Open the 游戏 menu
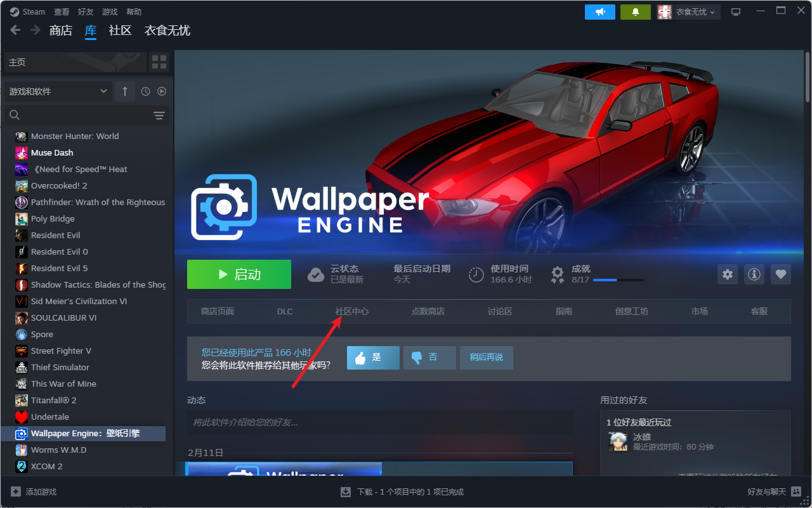812x508 pixels. 110,11
